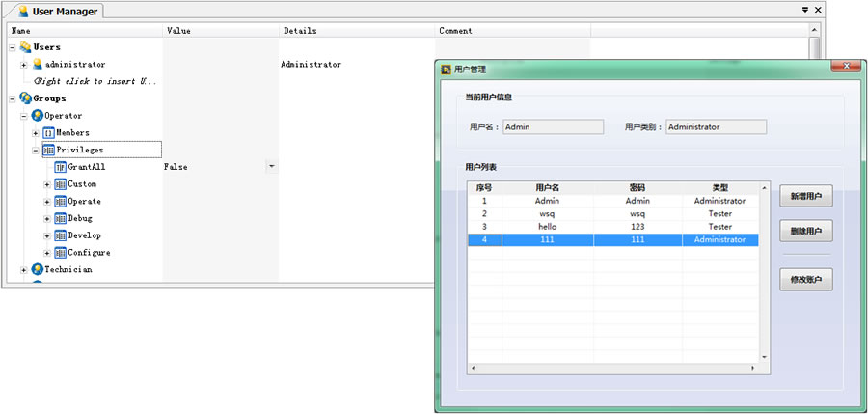Viewport: 868px width, 414px height.
Task: Click the Operator group icon
Action: pyautogui.click(x=37, y=116)
